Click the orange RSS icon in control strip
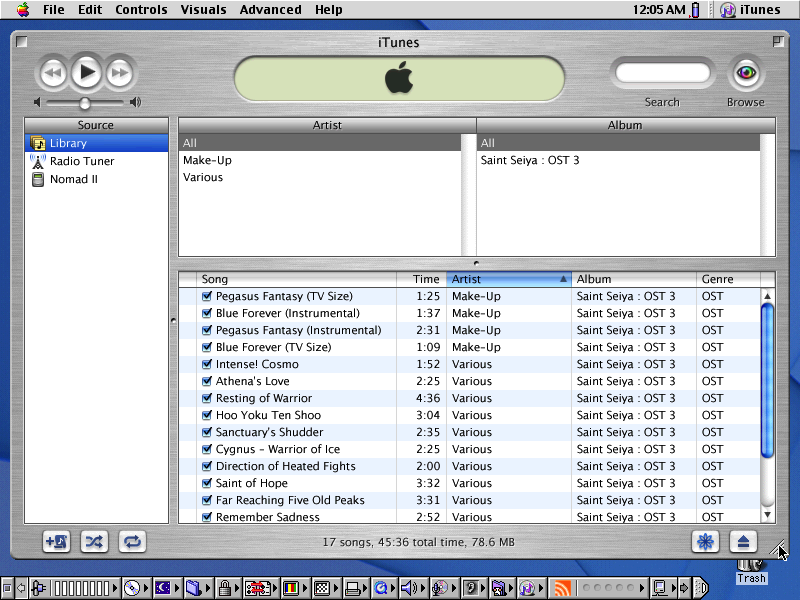 pos(562,588)
